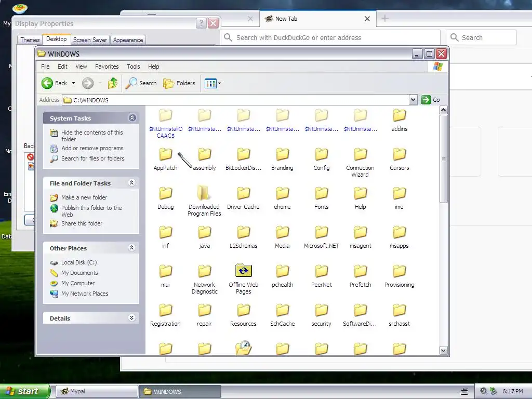
Task: Open the Views icon in toolbar
Action: pyautogui.click(x=210, y=83)
